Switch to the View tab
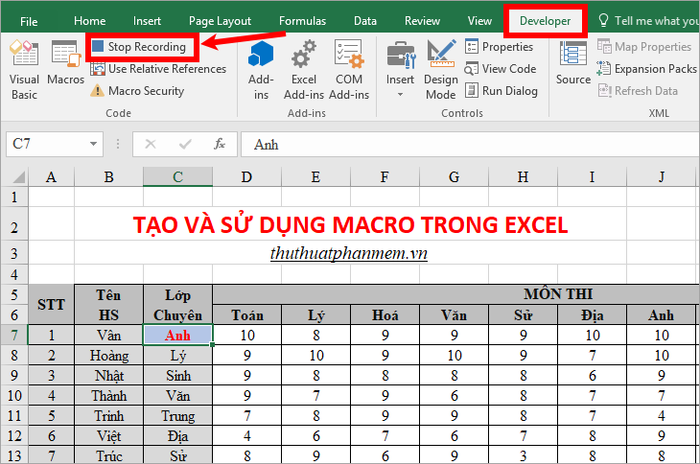Viewport: 700px width, 464px height. coord(479,21)
